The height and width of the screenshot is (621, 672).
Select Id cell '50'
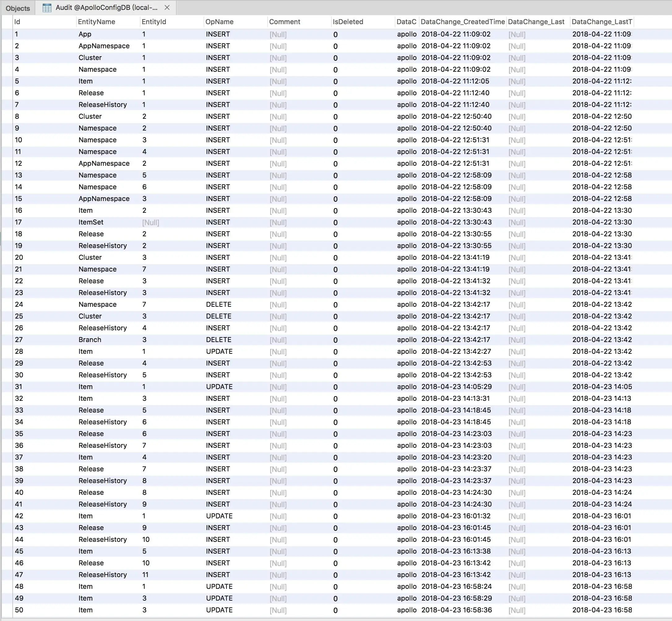[19, 610]
